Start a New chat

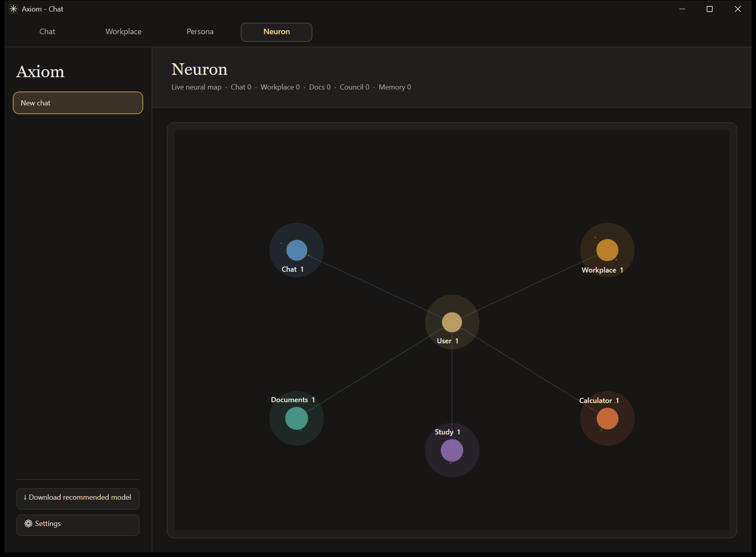click(x=78, y=103)
